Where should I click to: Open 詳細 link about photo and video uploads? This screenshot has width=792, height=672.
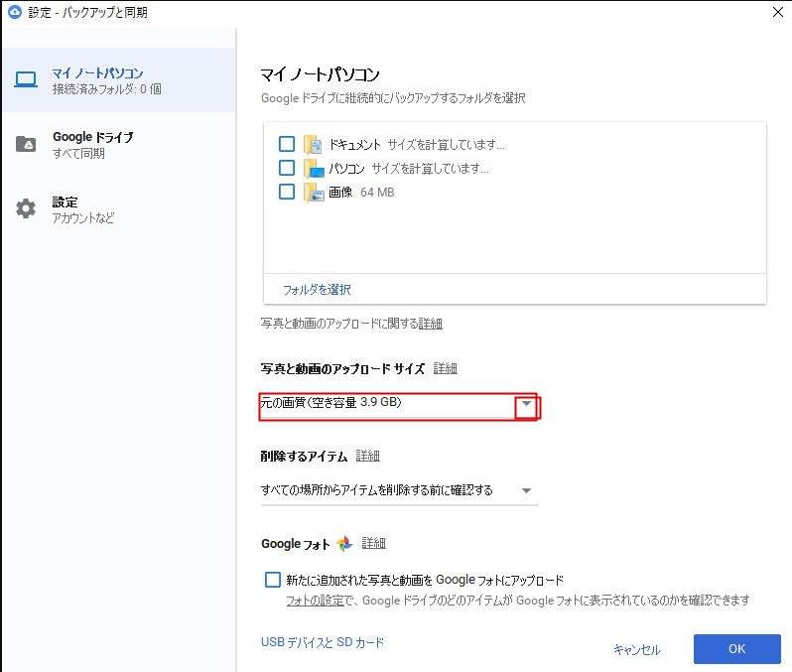point(430,324)
